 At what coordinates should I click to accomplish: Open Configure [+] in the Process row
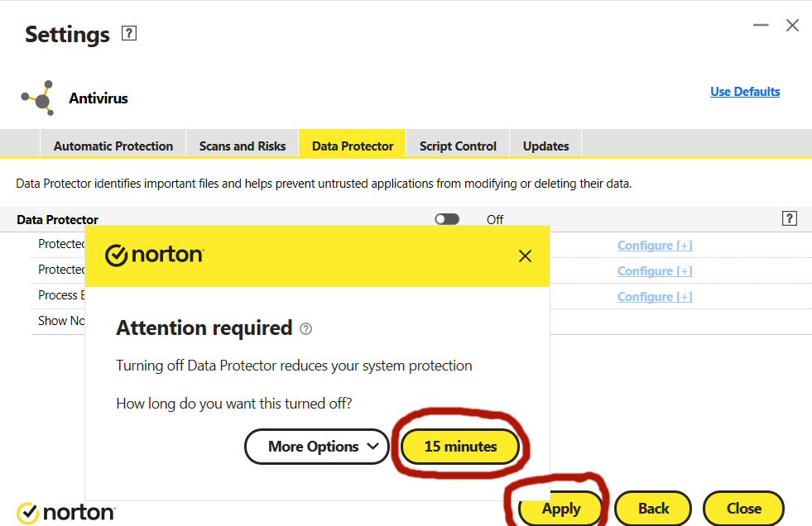(655, 297)
